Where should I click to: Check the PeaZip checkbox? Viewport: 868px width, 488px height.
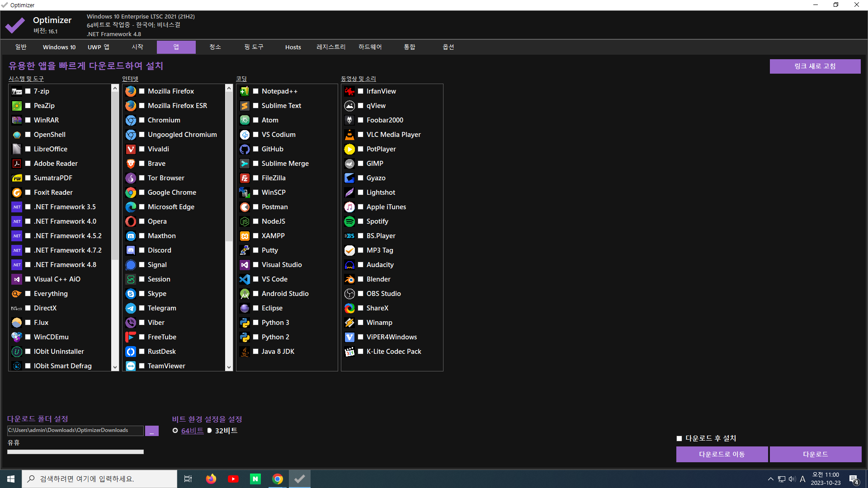click(28, 106)
